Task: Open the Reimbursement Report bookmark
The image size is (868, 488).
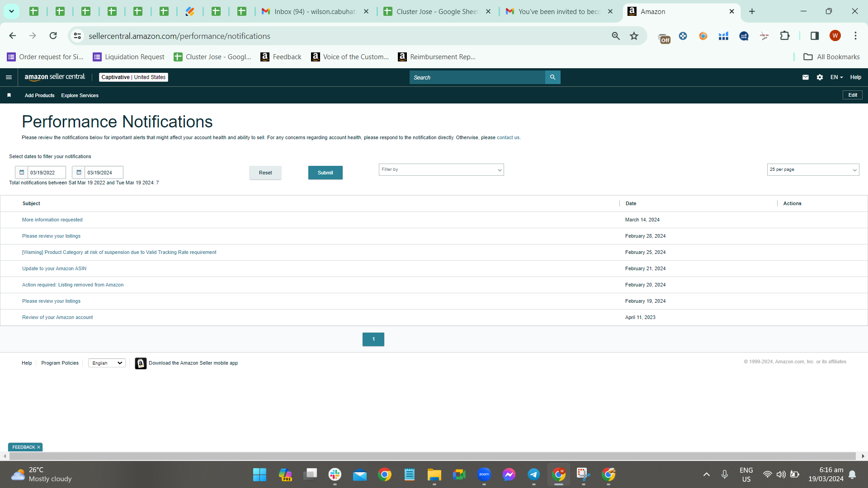Action: 437,57
